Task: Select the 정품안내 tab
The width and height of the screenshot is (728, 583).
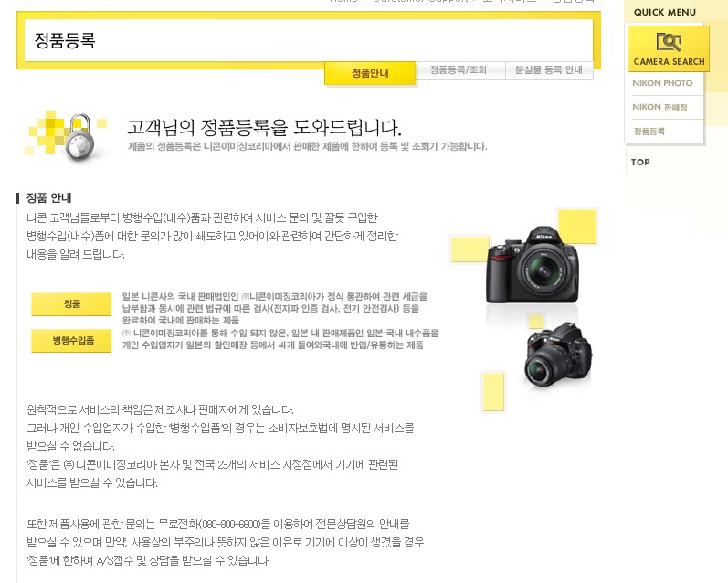Action: click(x=370, y=73)
